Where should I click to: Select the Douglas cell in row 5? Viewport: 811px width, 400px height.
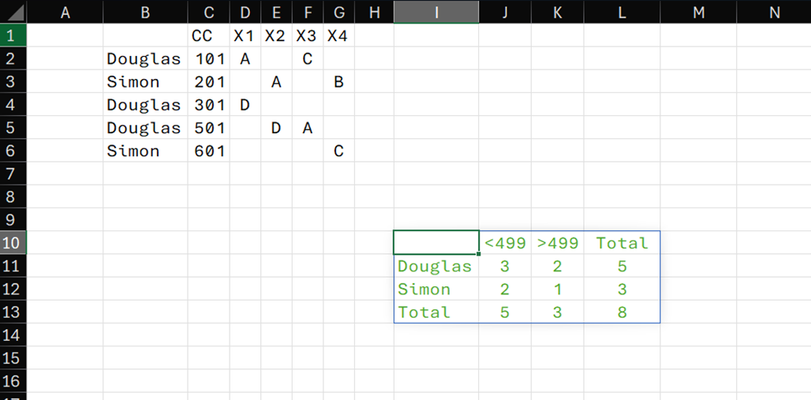[x=145, y=127]
